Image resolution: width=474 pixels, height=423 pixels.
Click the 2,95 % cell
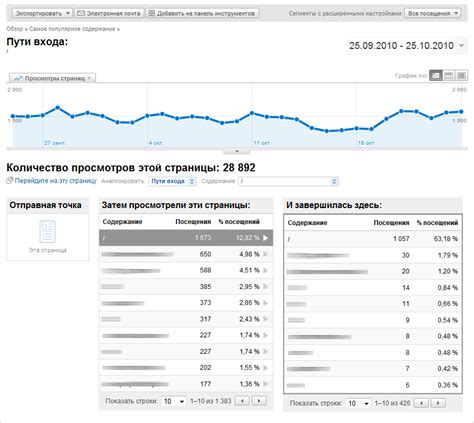coord(249,286)
